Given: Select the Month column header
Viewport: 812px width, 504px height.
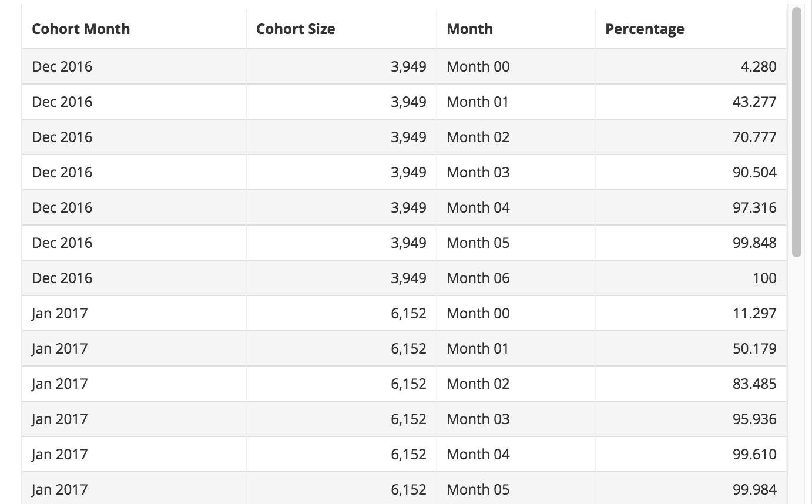Looking at the screenshot, I should pos(469,29).
